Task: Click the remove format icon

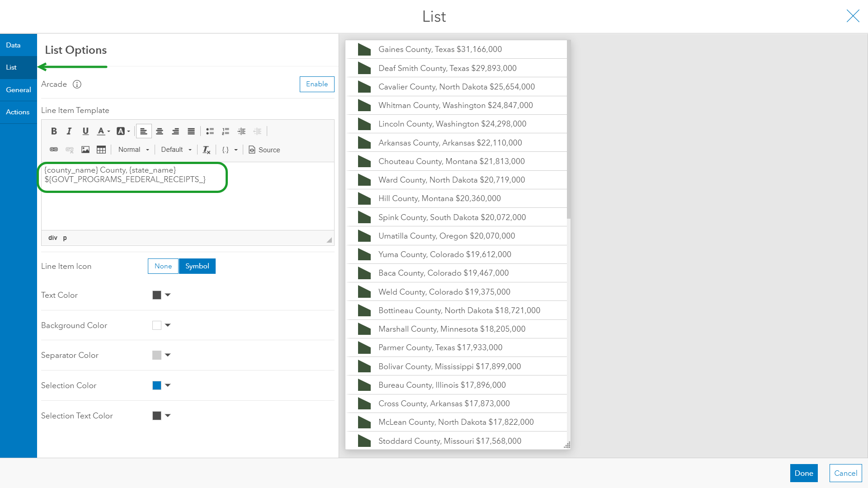Action: pos(207,150)
